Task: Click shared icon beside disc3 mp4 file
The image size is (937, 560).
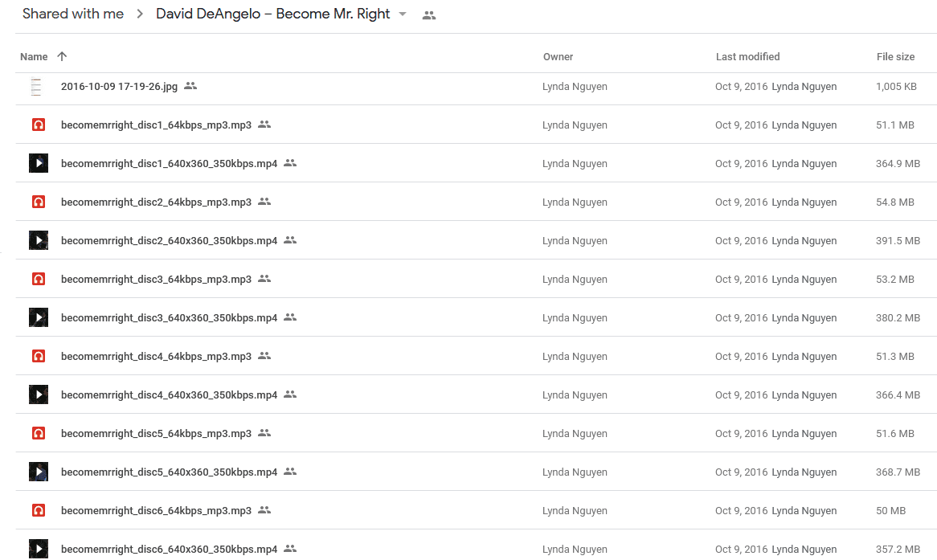Action: click(290, 317)
